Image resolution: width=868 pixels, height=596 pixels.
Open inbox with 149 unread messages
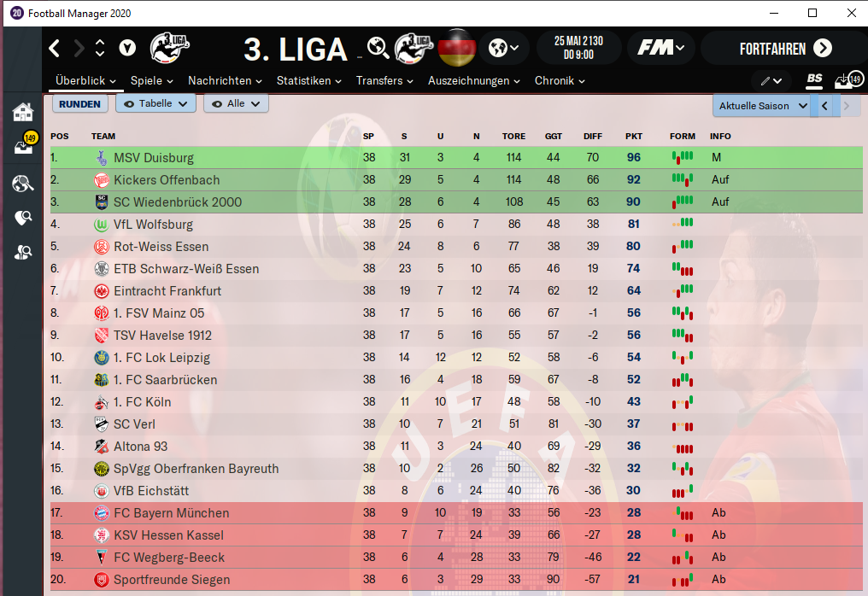[x=25, y=144]
